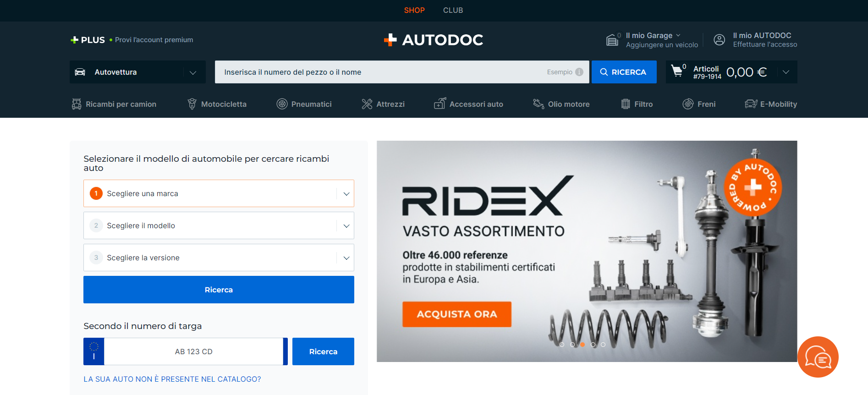The height and width of the screenshot is (395, 868).
Task: Focus the AB 123 CD license plate field
Action: 193,351
